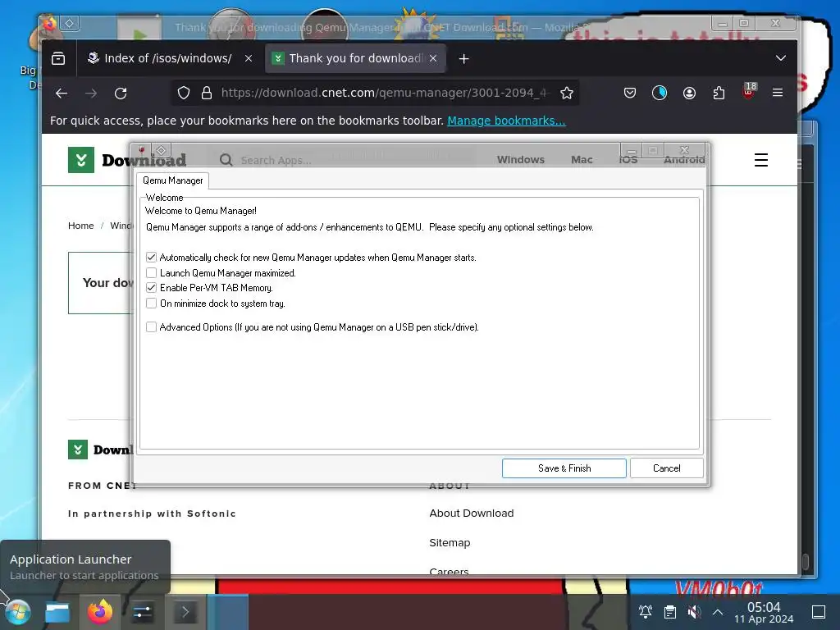Reload the page with refresh icon
This screenshot has height=630, width=840.
point(121,94)
